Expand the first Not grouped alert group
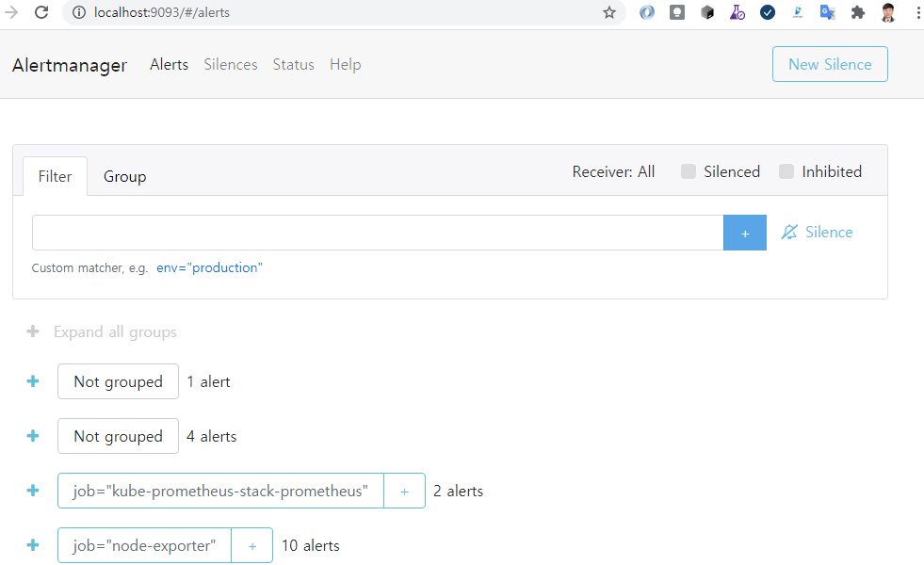The image size is (924, 565). [x=33, y=381]
